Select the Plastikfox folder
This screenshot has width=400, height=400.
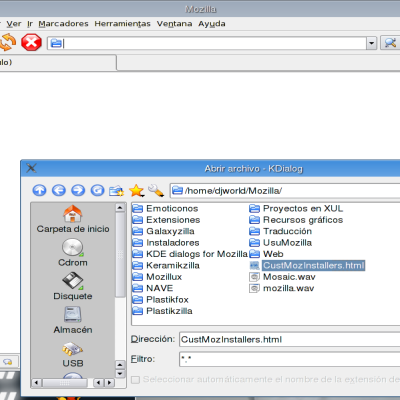pyautogui.click(x=161, y=299)
